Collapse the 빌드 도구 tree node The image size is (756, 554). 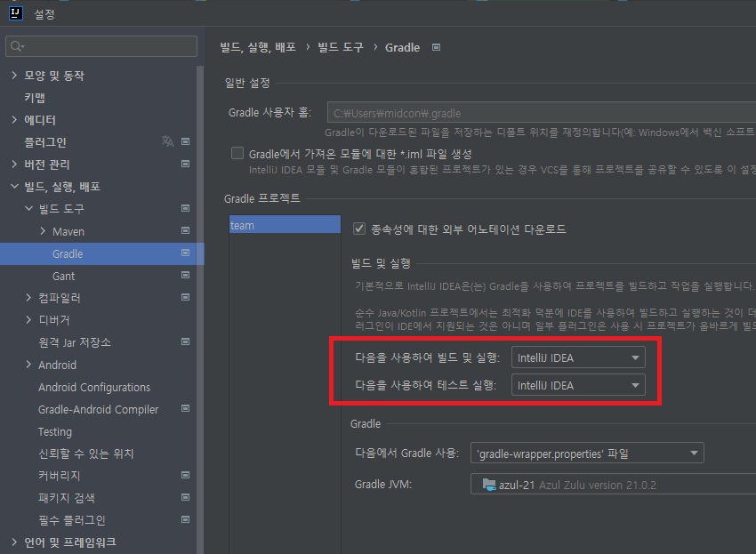click(29, 208)
